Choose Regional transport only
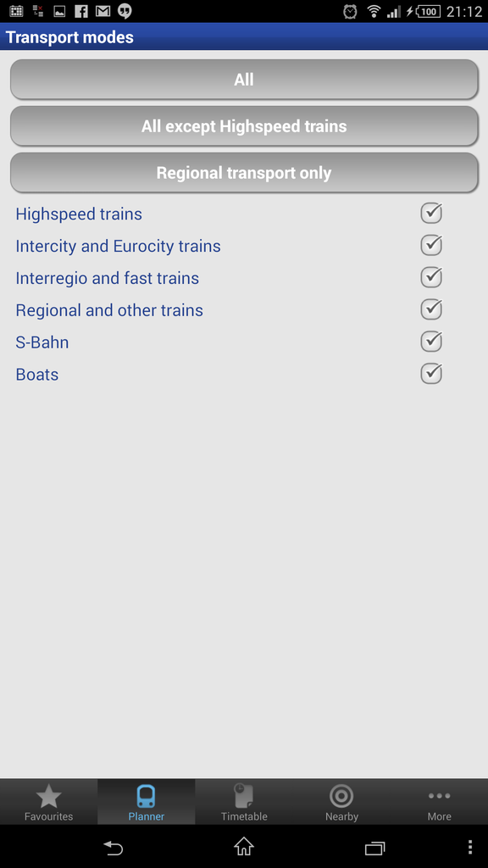The height and width of the screenshot is (868, 488). point(244,173)
